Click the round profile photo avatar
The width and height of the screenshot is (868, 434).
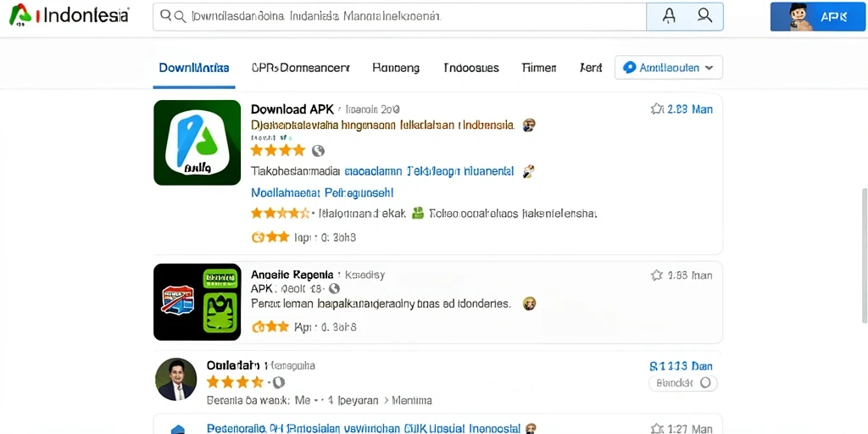(x=176, y=379)
